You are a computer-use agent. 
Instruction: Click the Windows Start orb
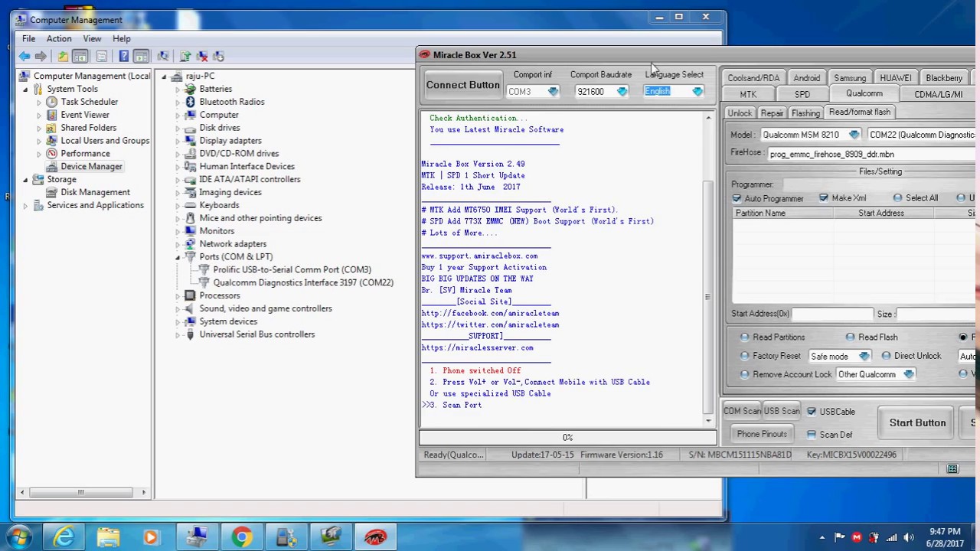[21, 537]
